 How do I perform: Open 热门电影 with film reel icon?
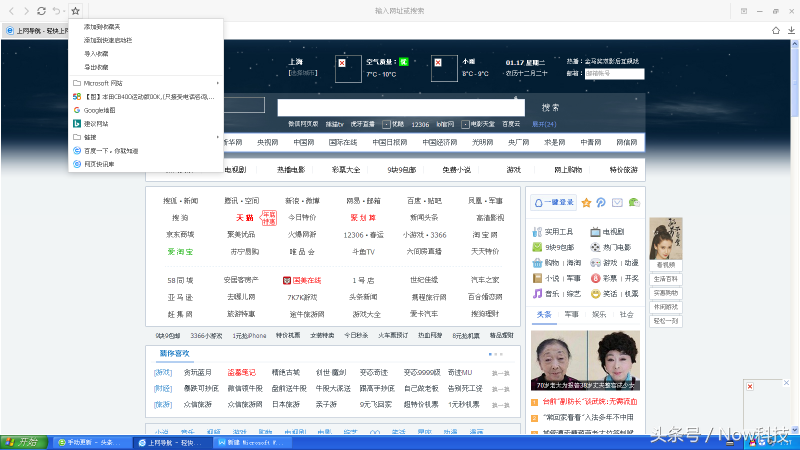tap(611, 247)
